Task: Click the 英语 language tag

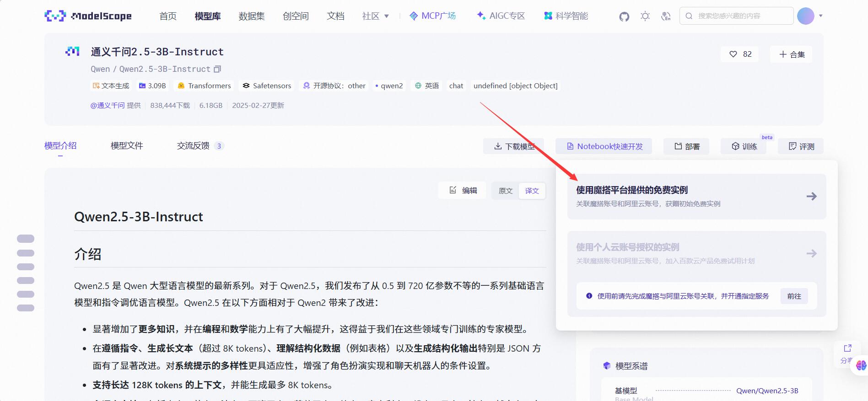Action: click(x=427, y=86)
